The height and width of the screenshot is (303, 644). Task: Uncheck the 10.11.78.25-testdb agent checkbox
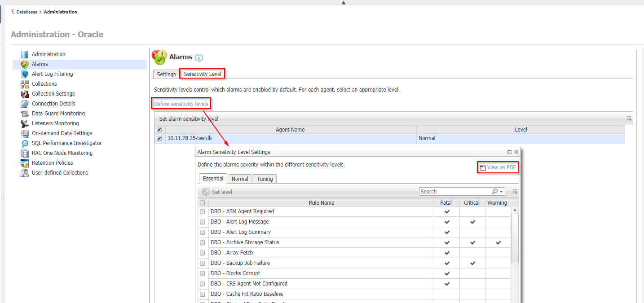coord(159,138)
